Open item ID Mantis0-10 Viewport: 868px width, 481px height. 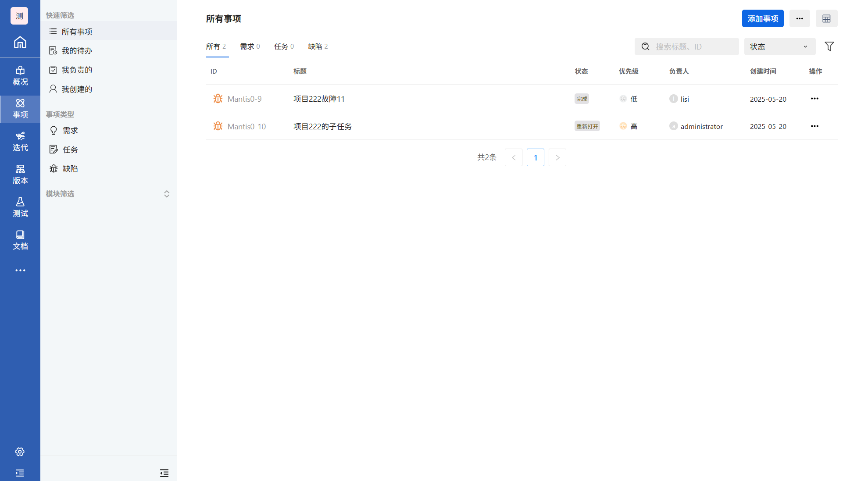[246, 127]
